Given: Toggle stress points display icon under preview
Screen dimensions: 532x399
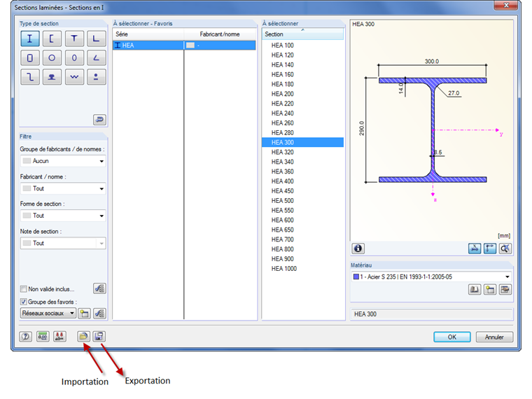Looking at the screenshot, I should [475, 248].
